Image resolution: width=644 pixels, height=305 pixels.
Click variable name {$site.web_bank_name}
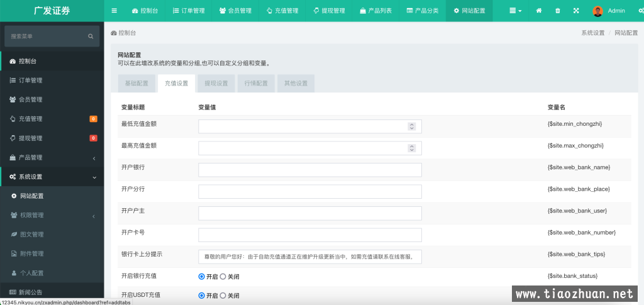(x=579, y=167)
